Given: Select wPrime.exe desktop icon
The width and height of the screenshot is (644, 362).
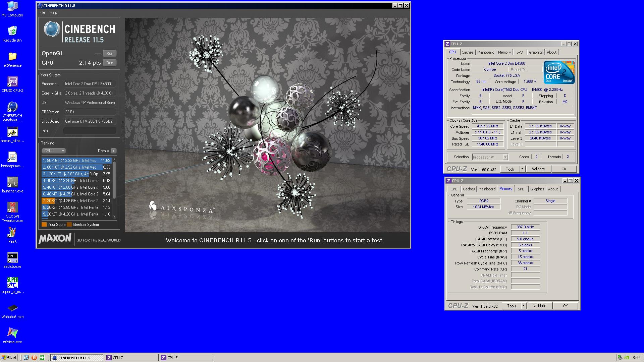Looking at the screenshot, I should point(12,336).
